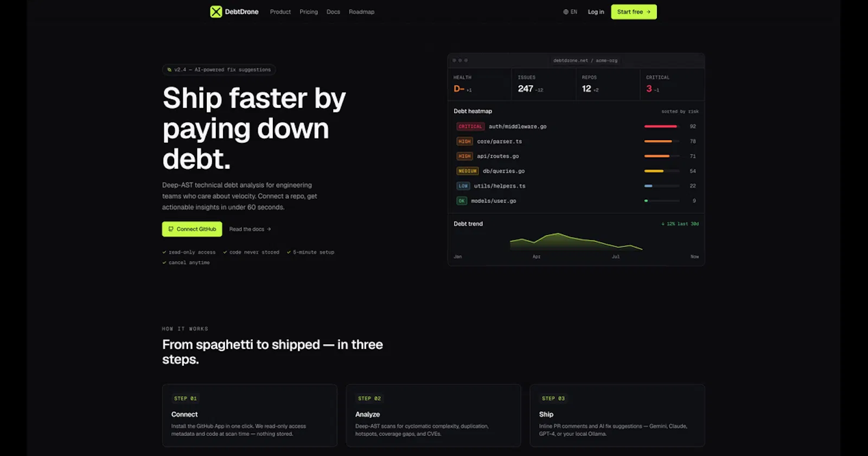Click the HIGH badge for core/parser.ts
This screenshot has width=868, height=456.
[x=464, y=141]
